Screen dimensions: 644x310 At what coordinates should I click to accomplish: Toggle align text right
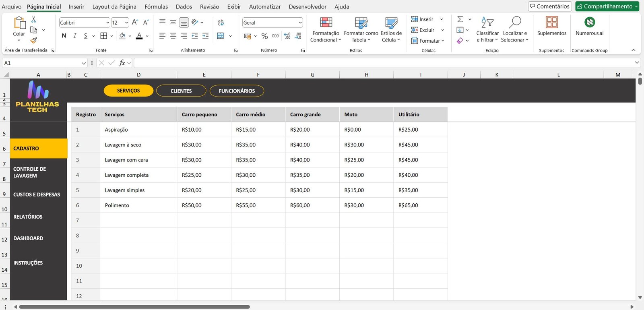click(x=184, y=36)
